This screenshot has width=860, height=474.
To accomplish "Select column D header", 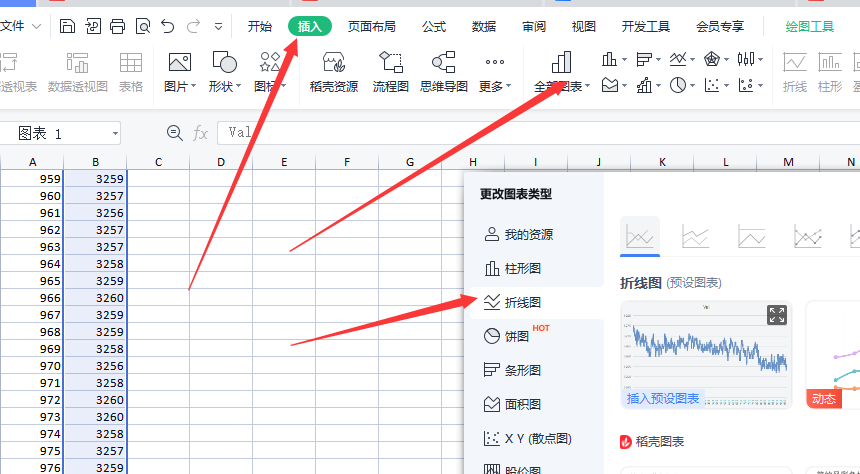I will pos(221,162).
